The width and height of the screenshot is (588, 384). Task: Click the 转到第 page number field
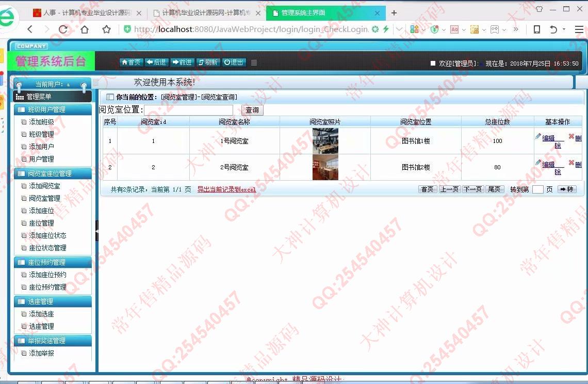[x=538, y=189]
